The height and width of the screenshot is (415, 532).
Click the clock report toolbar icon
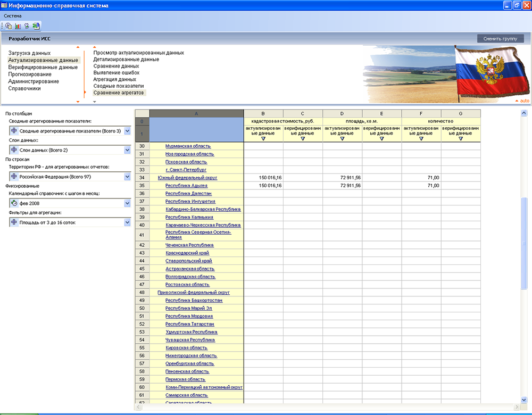[9, 26]
